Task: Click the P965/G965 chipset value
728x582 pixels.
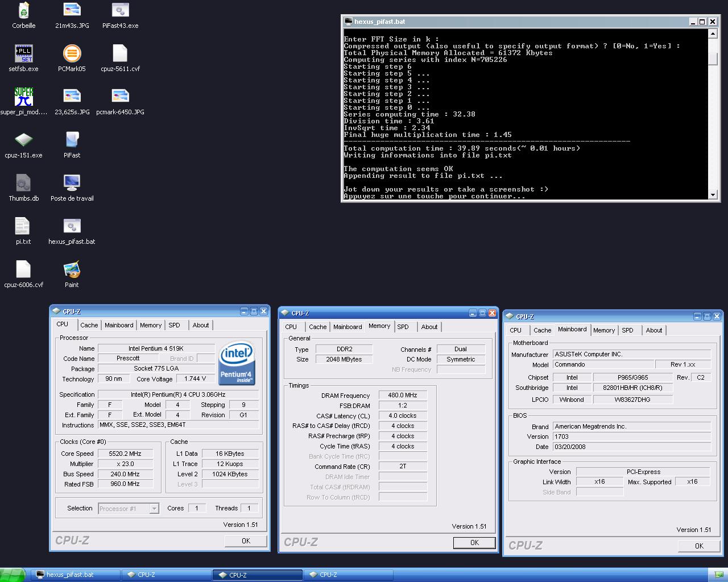Action: tap(632, 378)
